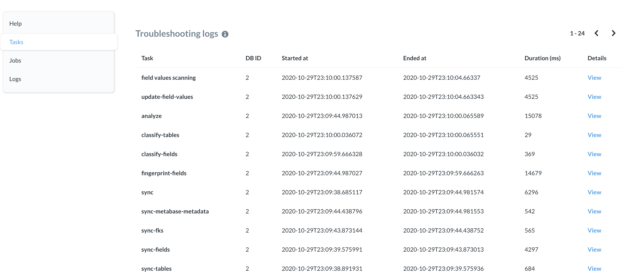Go to previous page of logs
The image size is (644, 272).
[x=597, y=33]
